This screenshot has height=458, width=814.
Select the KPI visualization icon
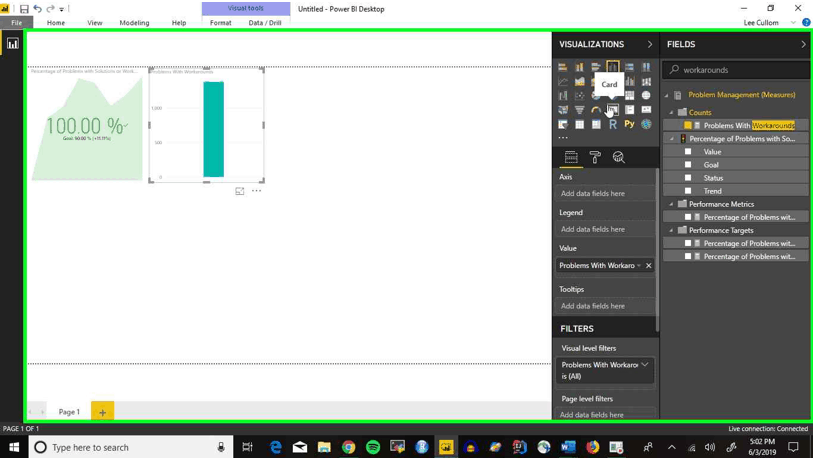pos(646,110)
